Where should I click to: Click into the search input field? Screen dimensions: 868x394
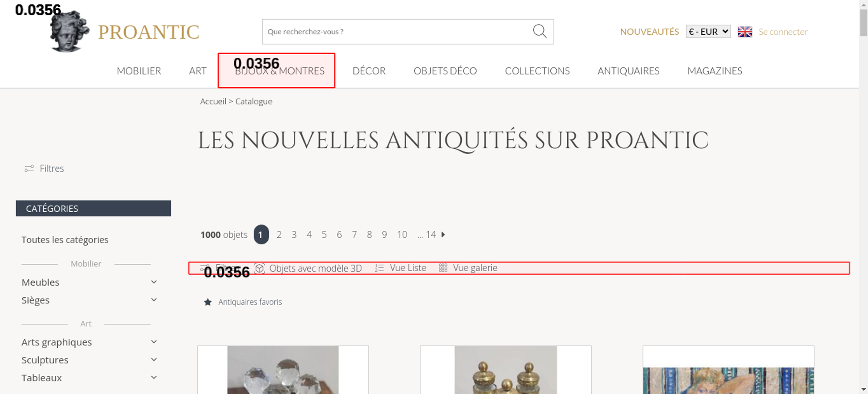(395, 32)
